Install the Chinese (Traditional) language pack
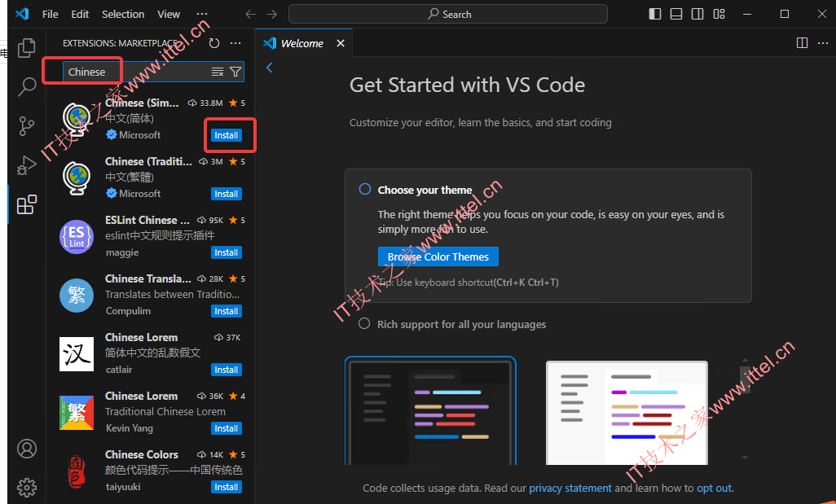Image resolution: width=836 pixels, height=504 pixels. (226, 194)
